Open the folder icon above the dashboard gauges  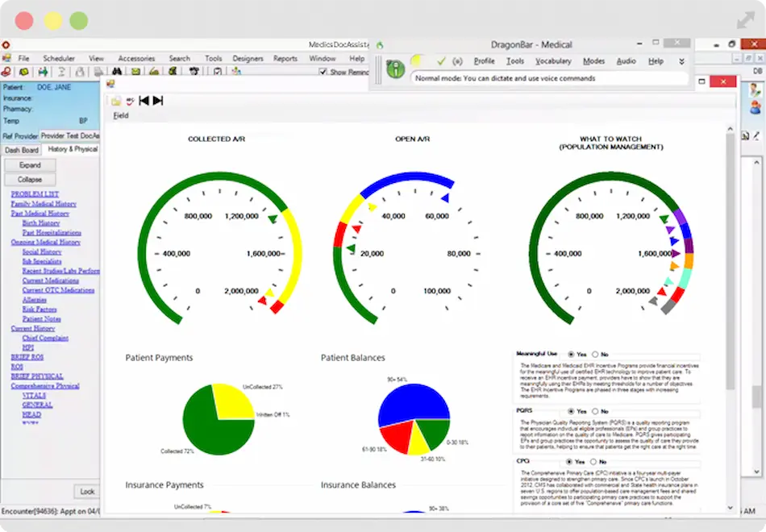coord(117,101)
